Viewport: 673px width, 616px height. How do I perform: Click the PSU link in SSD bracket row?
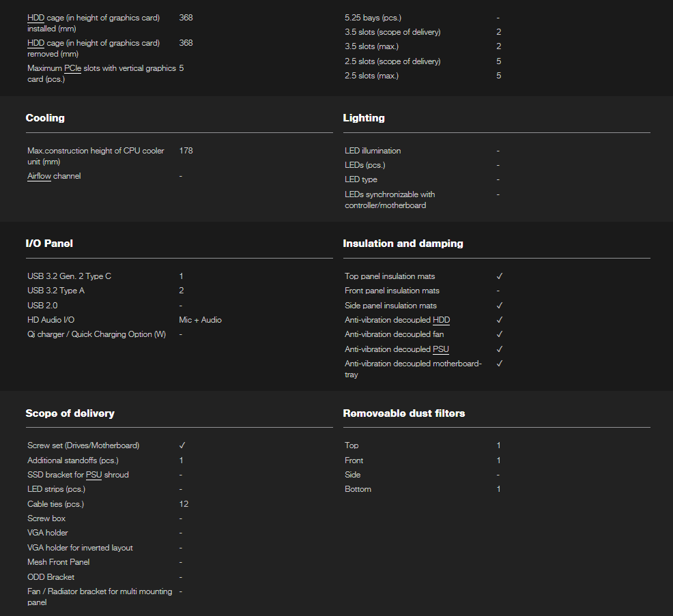point(94,475)
